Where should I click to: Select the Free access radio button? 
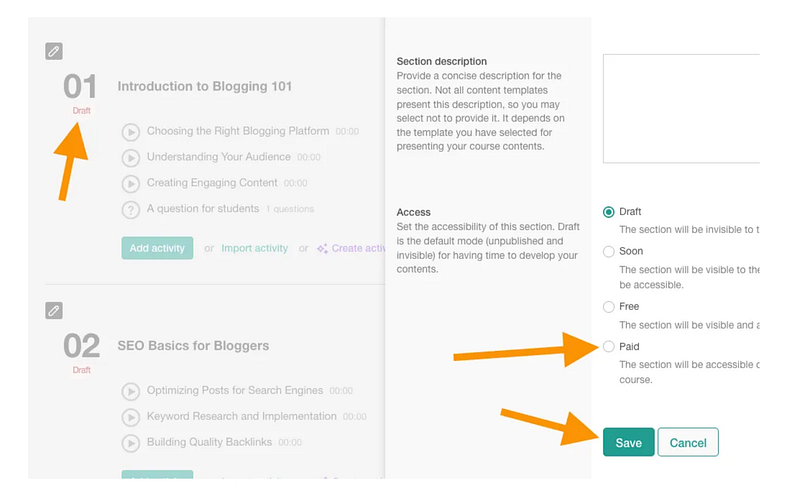tap(608, 307)
